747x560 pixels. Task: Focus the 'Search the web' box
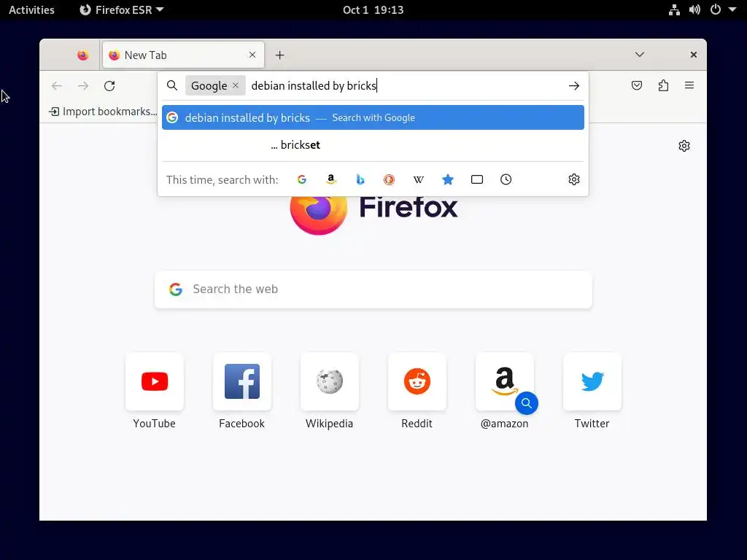pyautogui.click(x=373, y=289)
